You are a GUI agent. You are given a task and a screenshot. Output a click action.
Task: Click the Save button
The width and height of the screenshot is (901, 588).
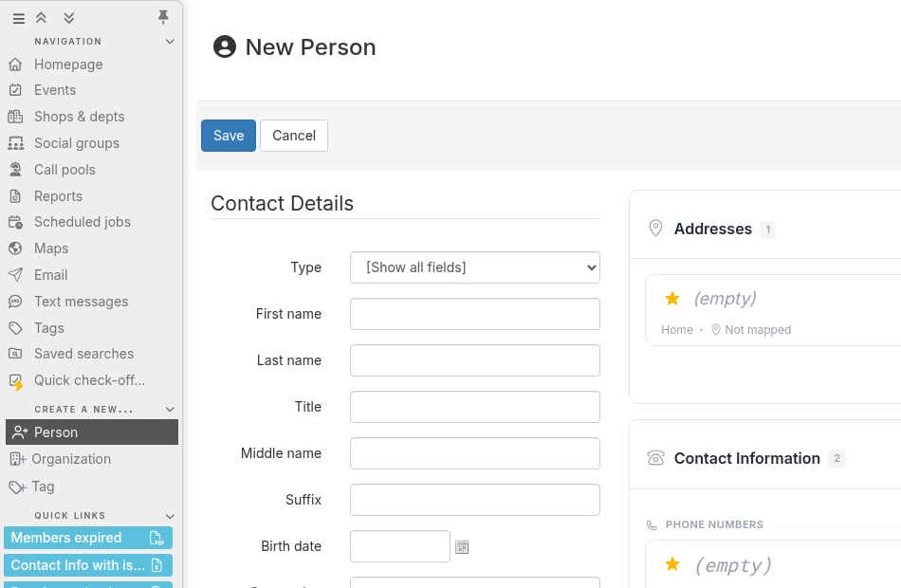point(229,136)
